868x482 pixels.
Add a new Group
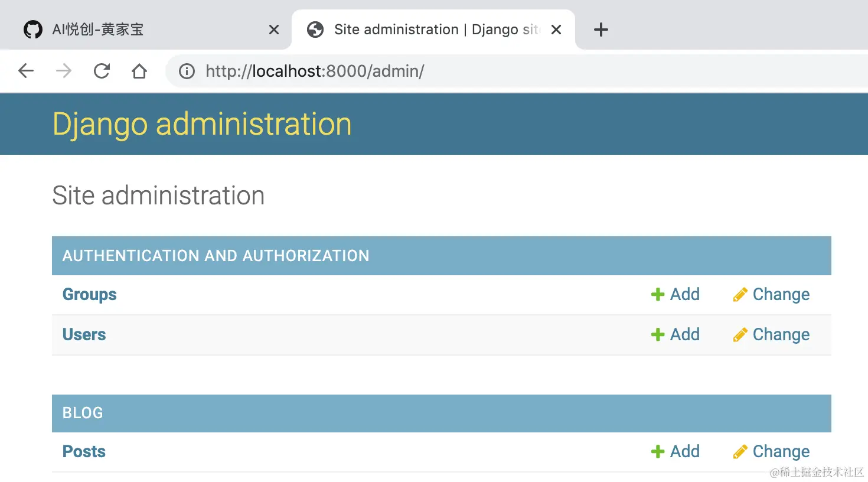click(x=675, y=294)
